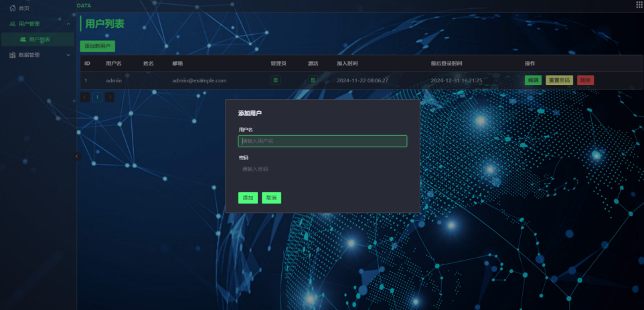Click the ID value 1 in the admin row
Viewport: 644px width, 310px height.
click(86, 80)
